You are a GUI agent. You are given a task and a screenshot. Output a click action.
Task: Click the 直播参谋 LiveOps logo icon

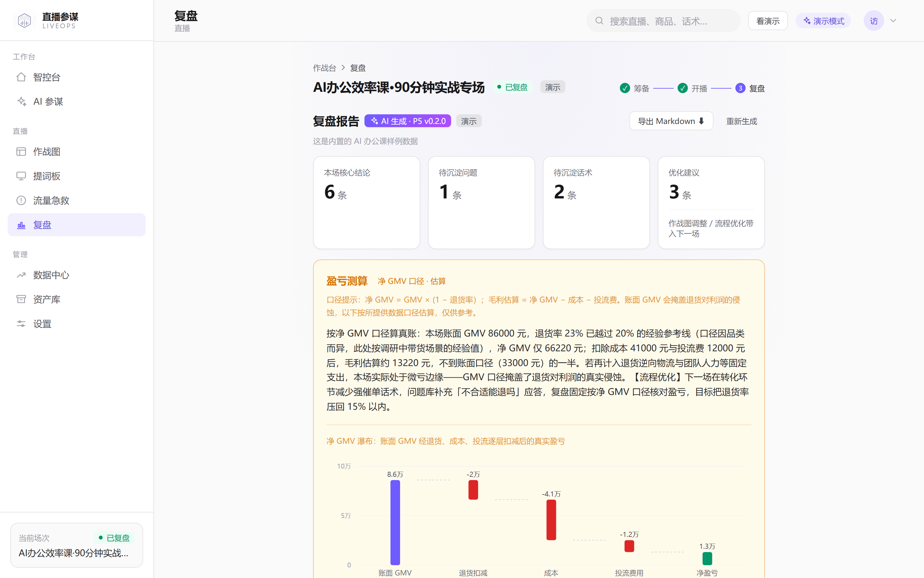[x=24, y=20]
